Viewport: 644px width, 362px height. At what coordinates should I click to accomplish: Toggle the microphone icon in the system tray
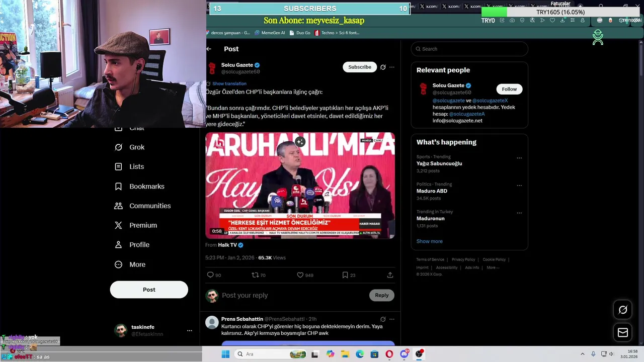[x=593, y=354]
